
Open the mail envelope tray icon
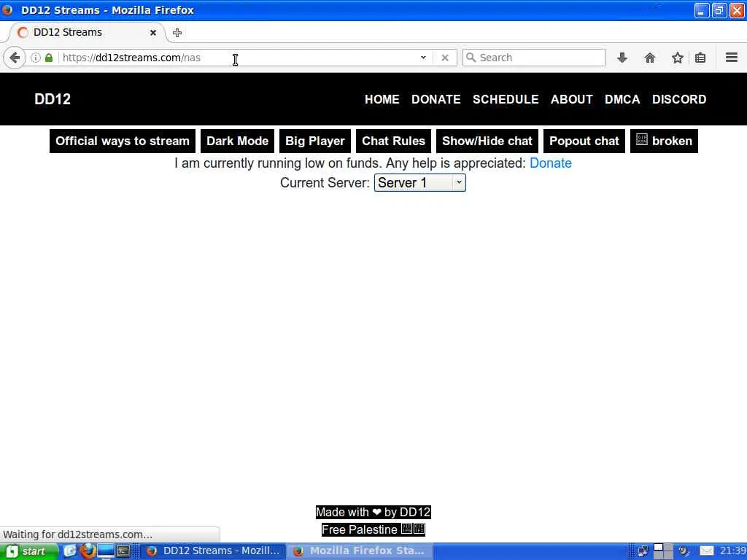(707, 551)
